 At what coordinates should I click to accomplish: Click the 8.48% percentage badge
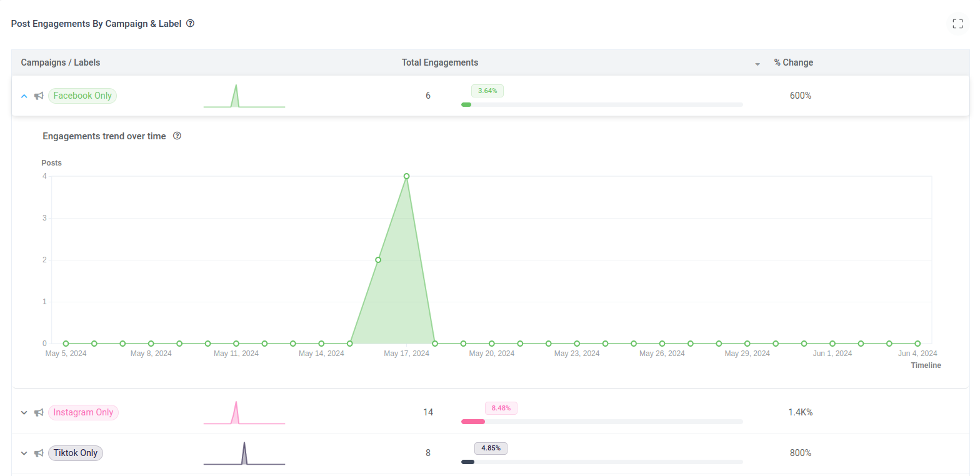click(x=501, y=408)
